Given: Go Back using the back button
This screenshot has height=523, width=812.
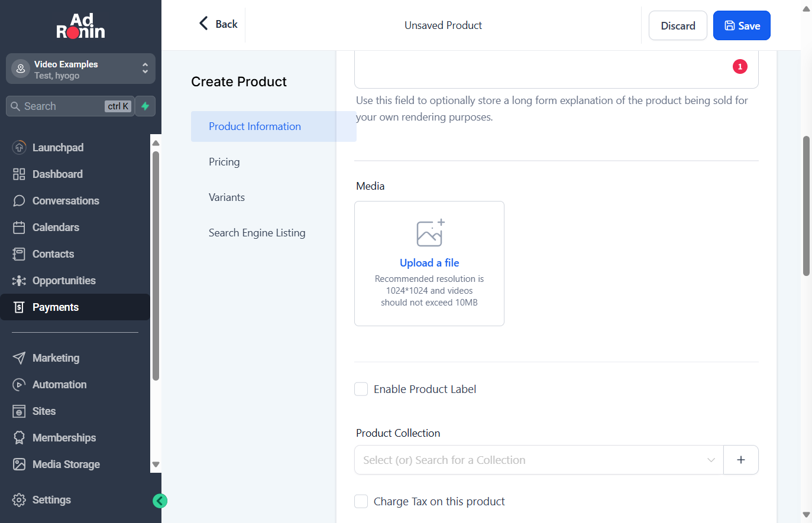Looking at the screenshot, I should click(x=218, y=24).
